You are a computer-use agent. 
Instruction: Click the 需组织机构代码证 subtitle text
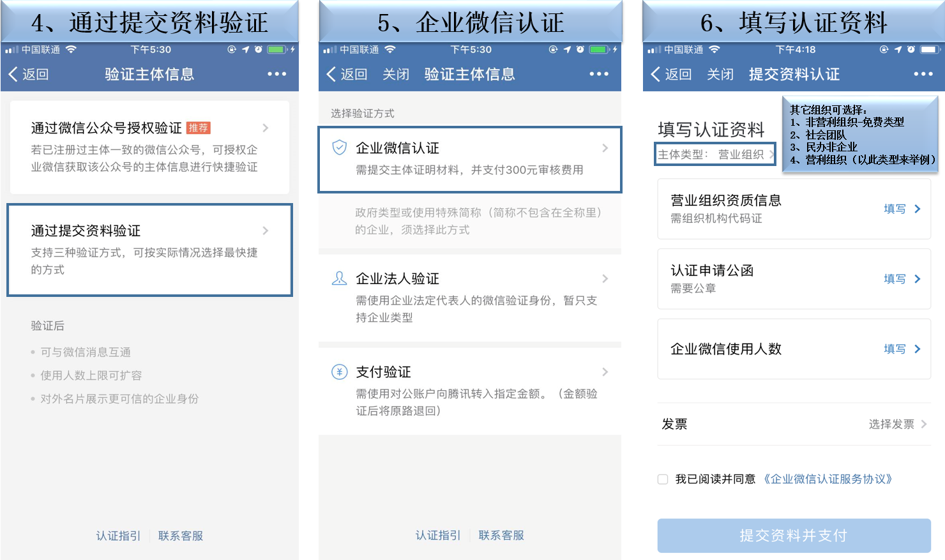point(716,218)
